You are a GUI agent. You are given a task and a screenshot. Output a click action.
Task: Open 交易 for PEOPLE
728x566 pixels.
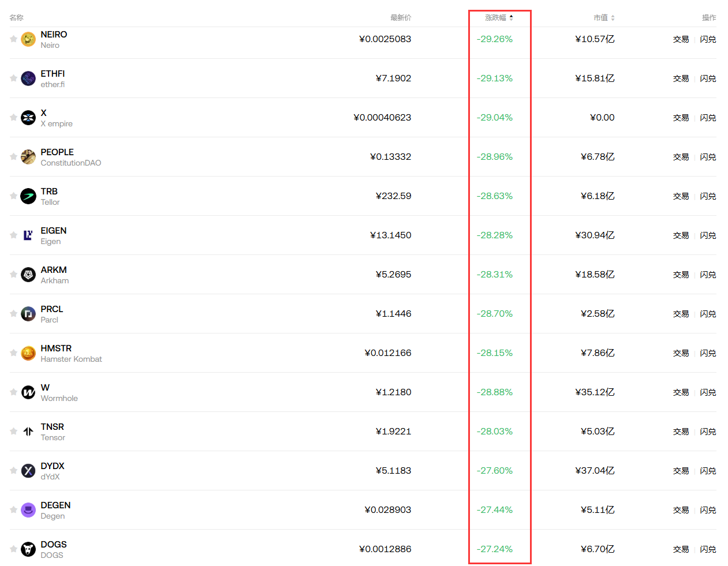coord(681,157)
